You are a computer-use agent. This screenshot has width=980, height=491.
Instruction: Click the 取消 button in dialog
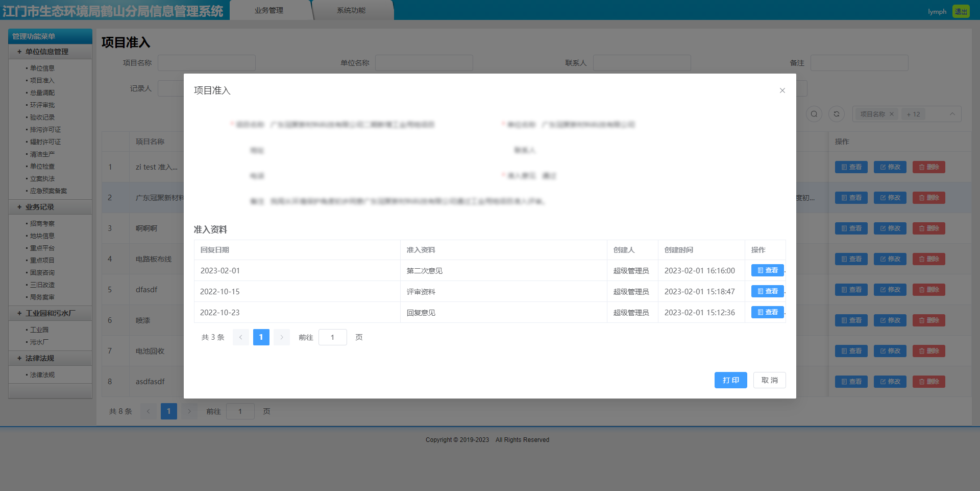click(769, 380)
